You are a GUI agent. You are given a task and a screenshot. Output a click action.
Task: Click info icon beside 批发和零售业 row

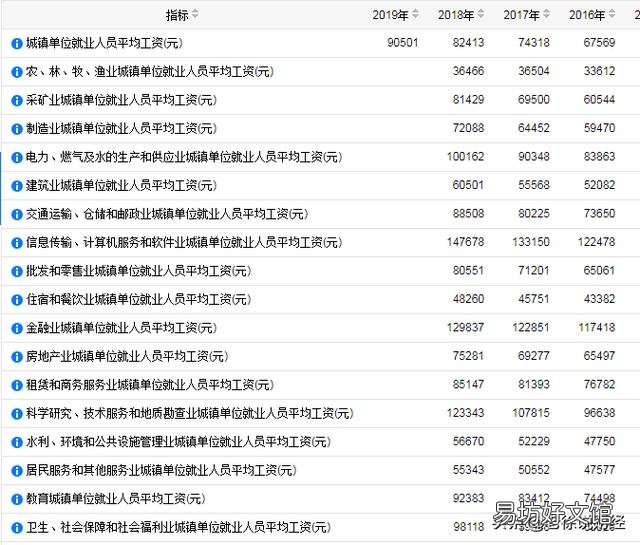pyautogui.click(x=16, y=271)
